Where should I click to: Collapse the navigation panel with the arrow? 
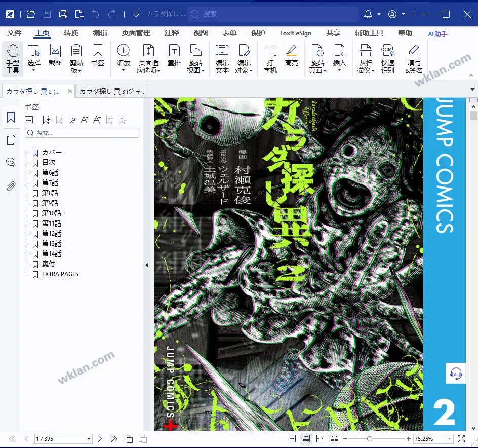click(x=147, y=265)
